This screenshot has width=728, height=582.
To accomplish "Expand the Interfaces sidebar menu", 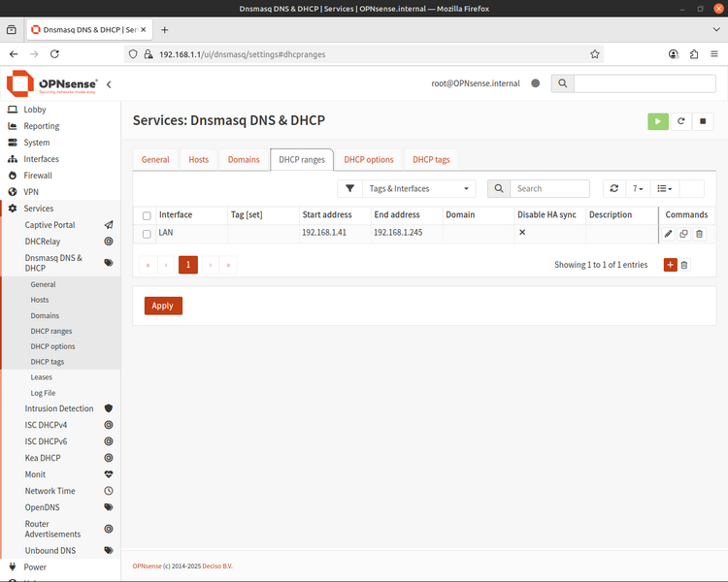I will pos(41,159).
